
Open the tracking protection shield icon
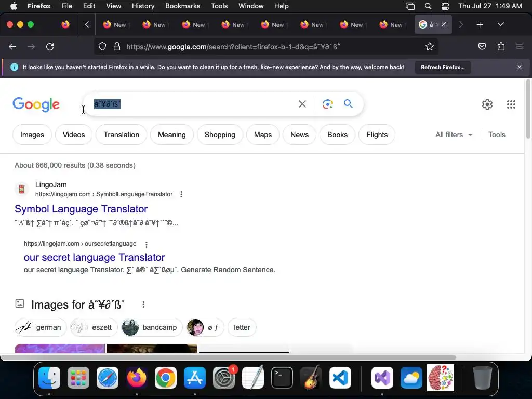102,46
